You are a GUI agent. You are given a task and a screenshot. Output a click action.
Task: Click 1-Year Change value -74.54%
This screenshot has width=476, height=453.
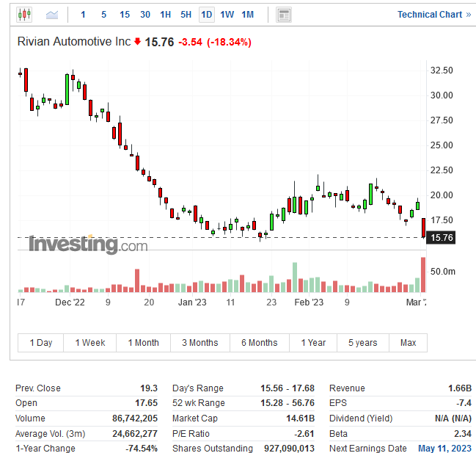coord(142,448)
